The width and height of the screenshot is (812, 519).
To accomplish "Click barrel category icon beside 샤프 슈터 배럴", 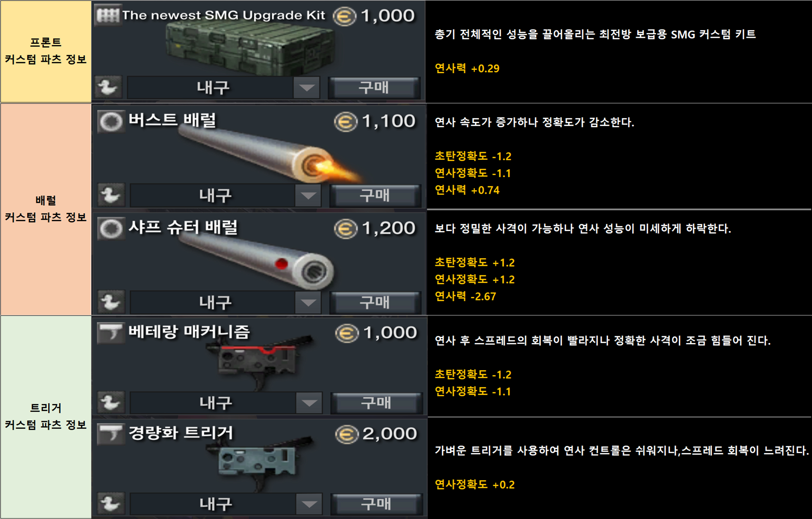I will click(111, 228).
